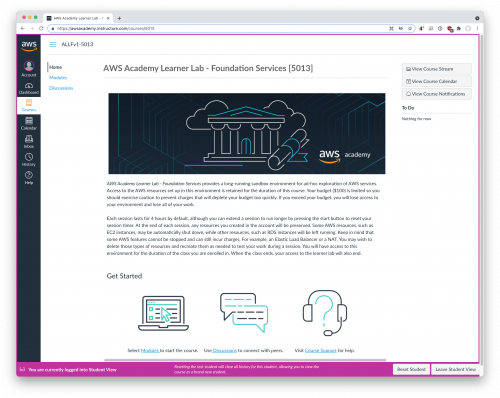Image resolution: width=500 pixels, height=398 pixels.
Task: Open Courses in the global sidebar
Action: 29,105
